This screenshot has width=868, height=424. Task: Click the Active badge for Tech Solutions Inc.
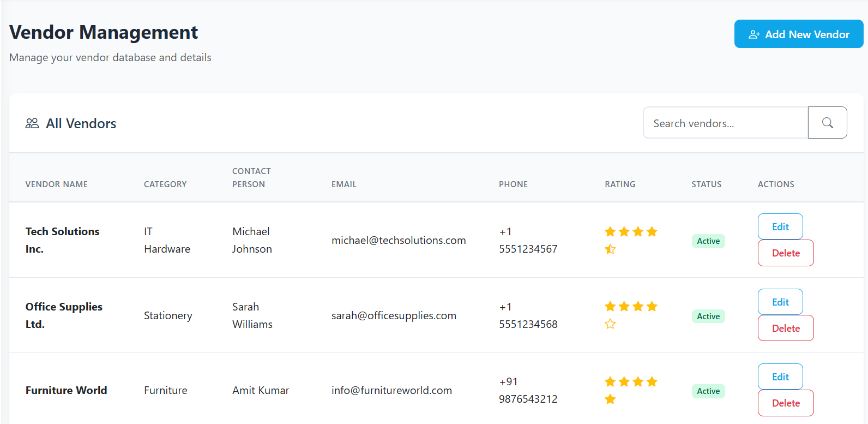708,241
